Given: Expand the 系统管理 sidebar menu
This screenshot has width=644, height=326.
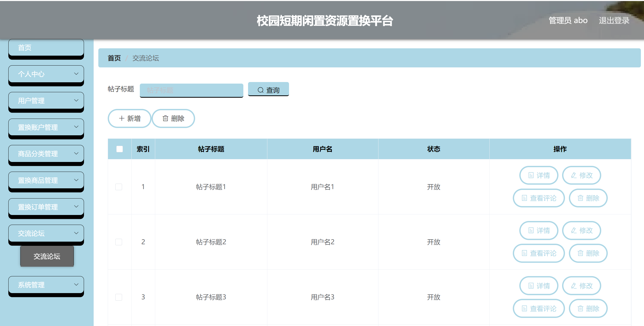Looking at the screenshot, I should (x=46, y=285).
